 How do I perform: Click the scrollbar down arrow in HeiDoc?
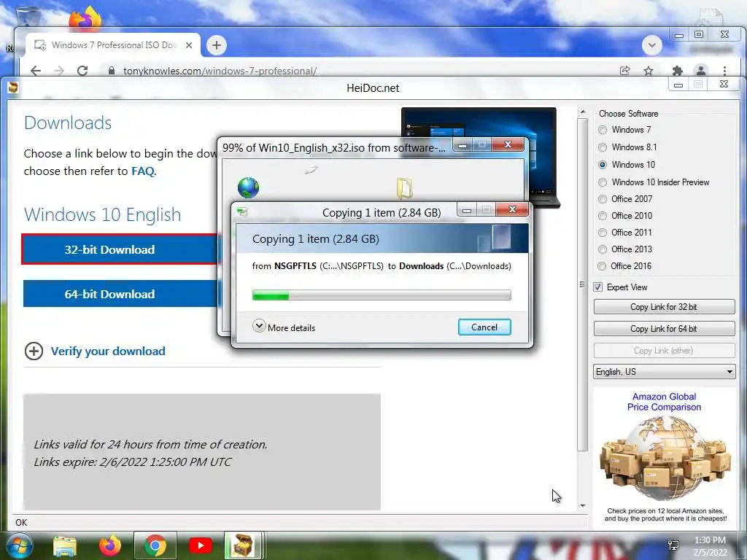pos(583,506)
